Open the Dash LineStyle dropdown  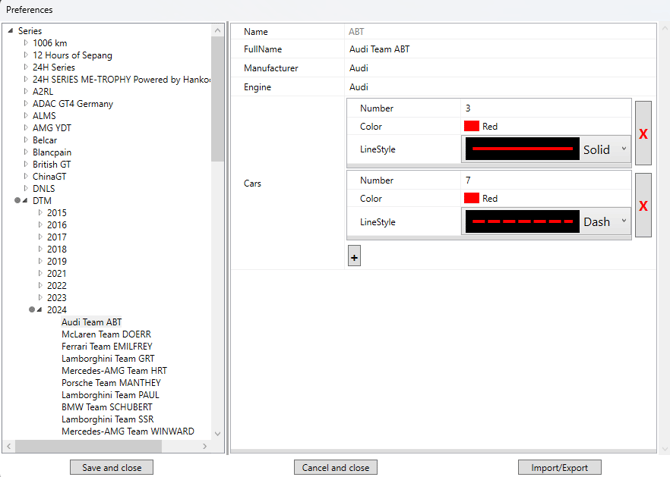[546, 221]
